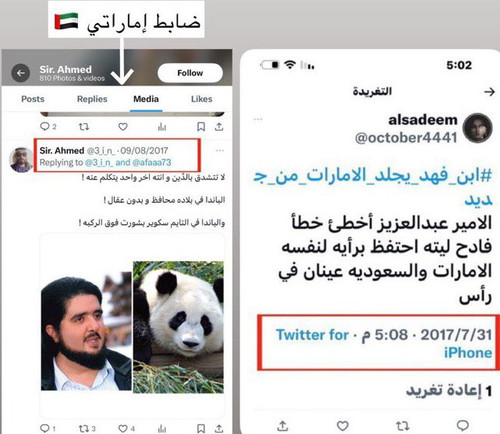Open the @afaaa73 mention link
This screenshot has width=500, height=434.
point(152,163)
